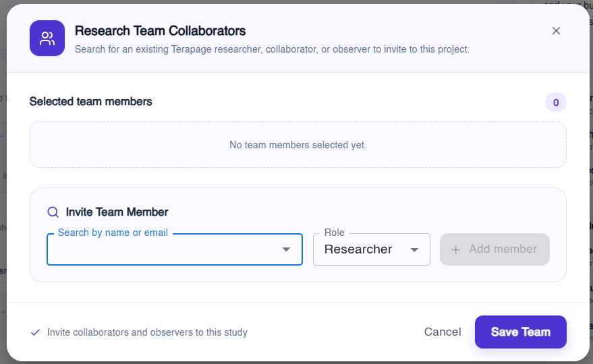Open the Role dropdown showing Researcher
The image size is (593, 364).
tap(371, 249)
